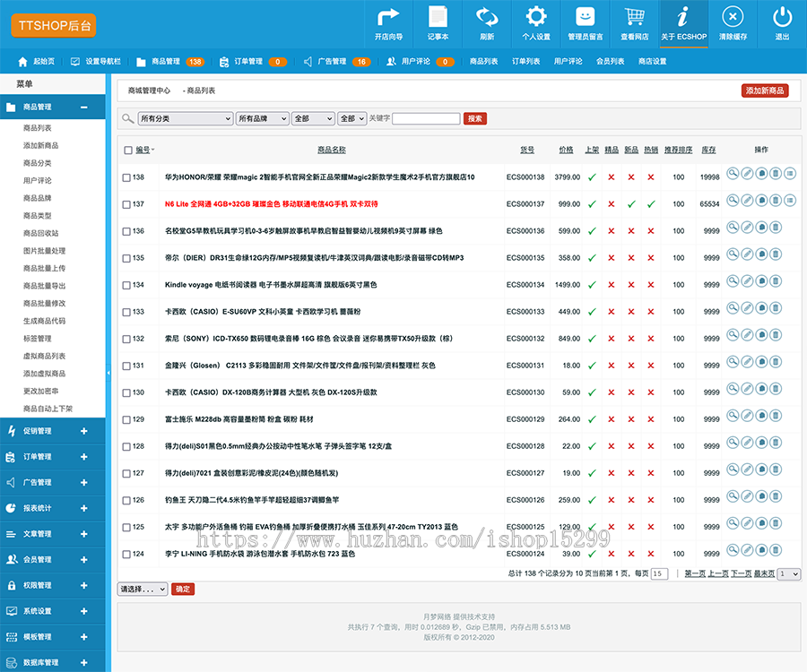Check the checkbox for product 130
Viewport: 807px width, 672px height.
click(126, 392)
